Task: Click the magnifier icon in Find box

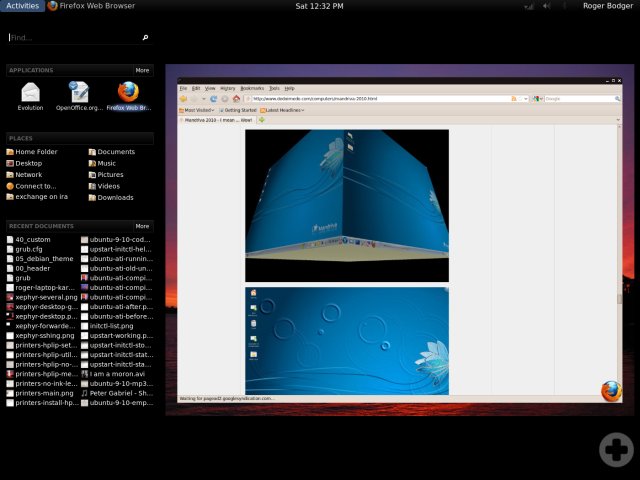Action: click(145, 38)
